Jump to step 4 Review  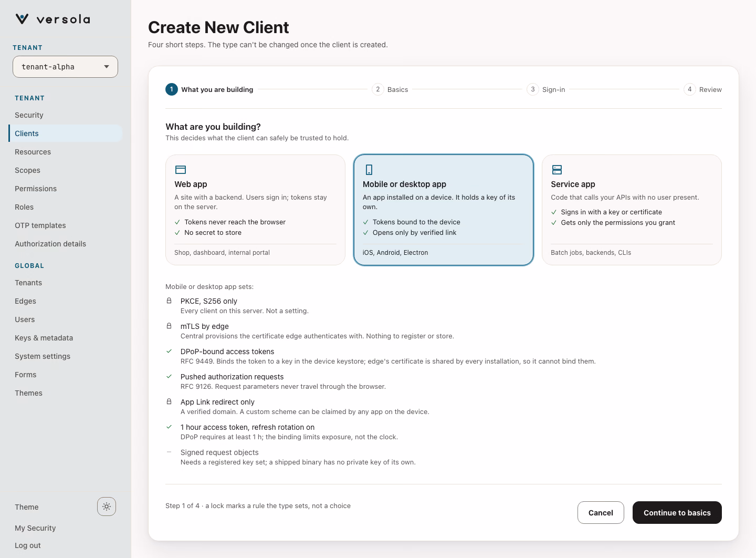coord(702,89)
